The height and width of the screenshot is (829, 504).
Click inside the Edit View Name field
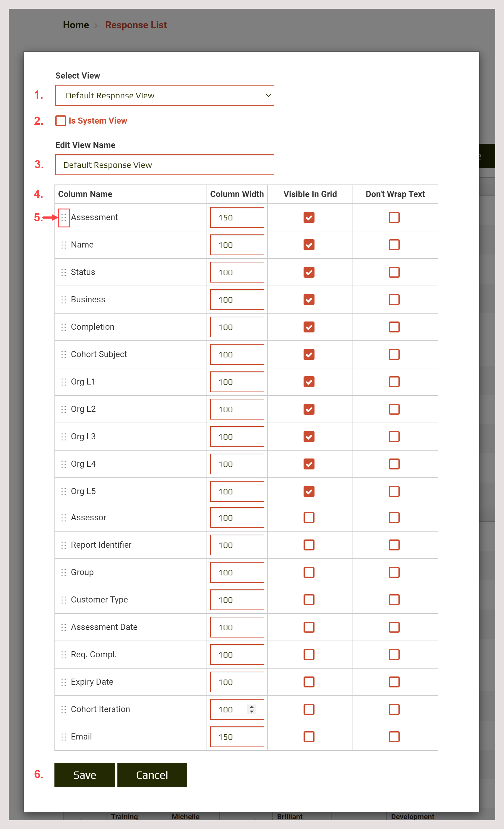(x=165, y=165)
